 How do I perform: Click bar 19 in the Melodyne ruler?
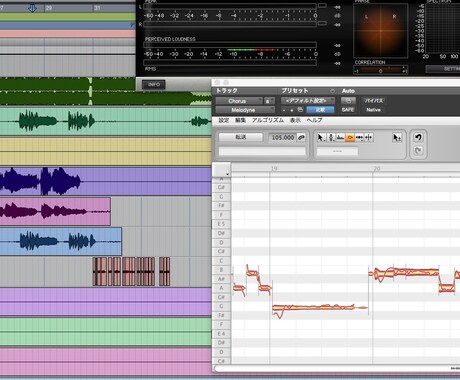point(274,169)
